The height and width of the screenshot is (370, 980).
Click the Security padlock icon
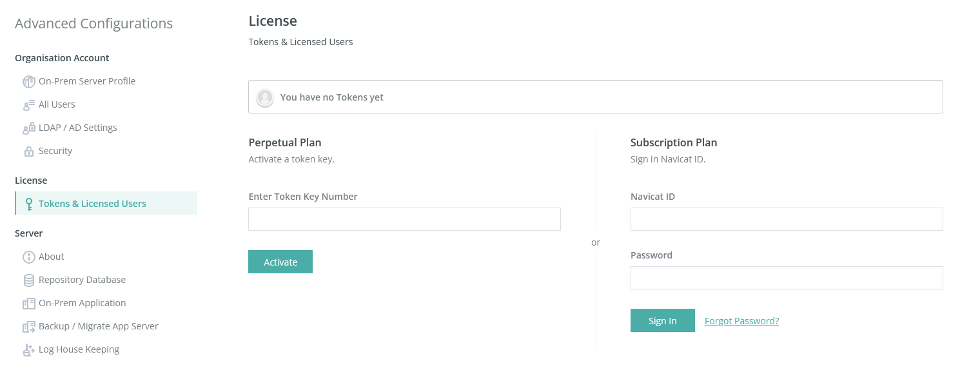click(29, 151)
